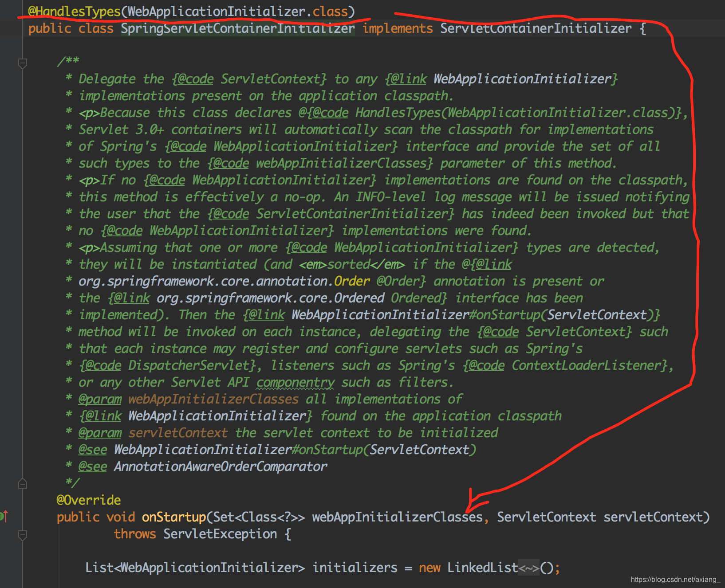Click Set<Class<?>> type in the method signature
This screenshot has width=725, height=588.
click(259, 517)
